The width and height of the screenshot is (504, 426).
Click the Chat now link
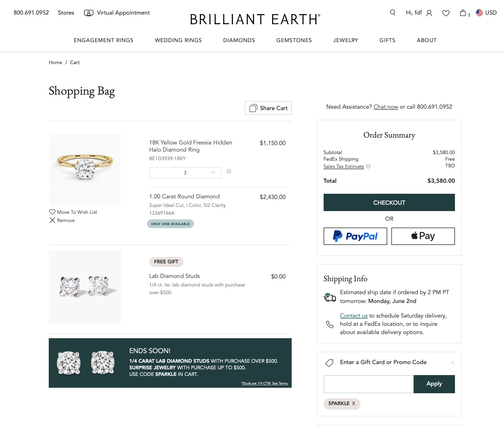[x=386, y=107]
